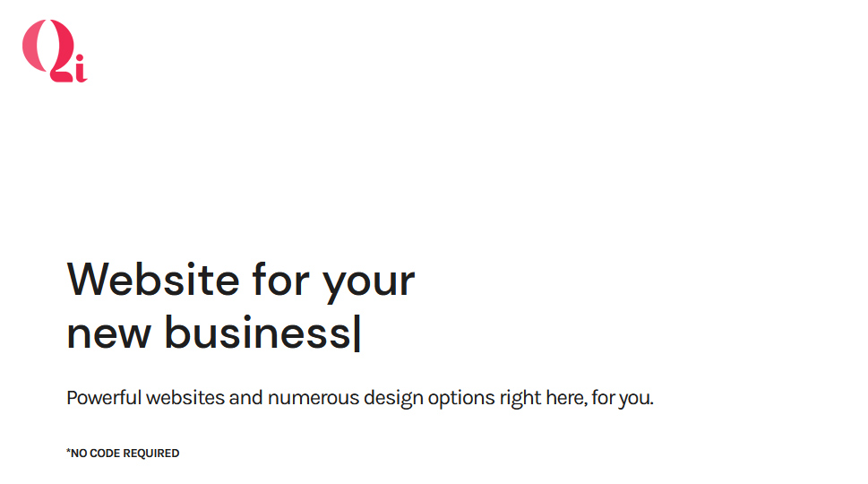Click the word 'options' in the subtitle

pos(461,399)
